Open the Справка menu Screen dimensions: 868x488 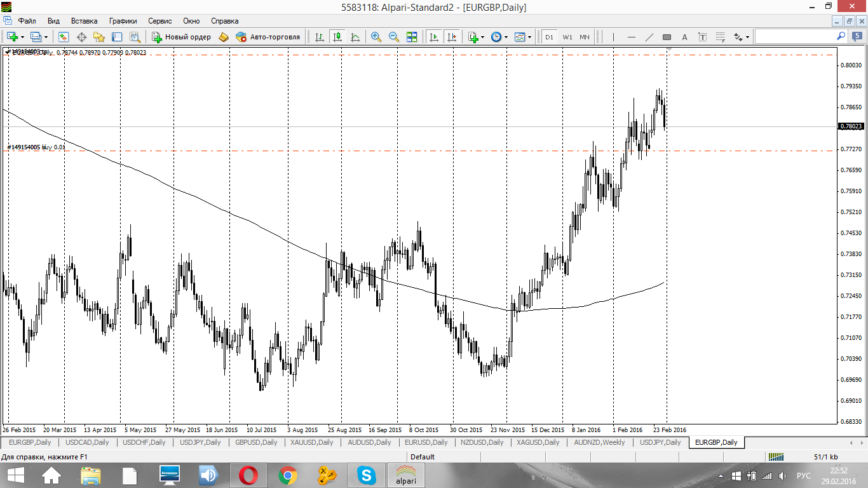[x=224, y=21]
